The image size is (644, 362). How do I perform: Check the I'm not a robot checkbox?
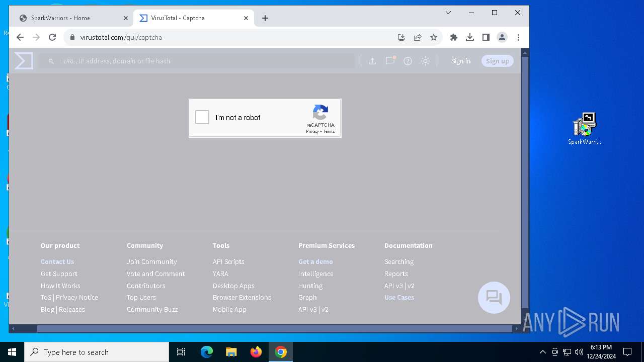tap(202, 117)
